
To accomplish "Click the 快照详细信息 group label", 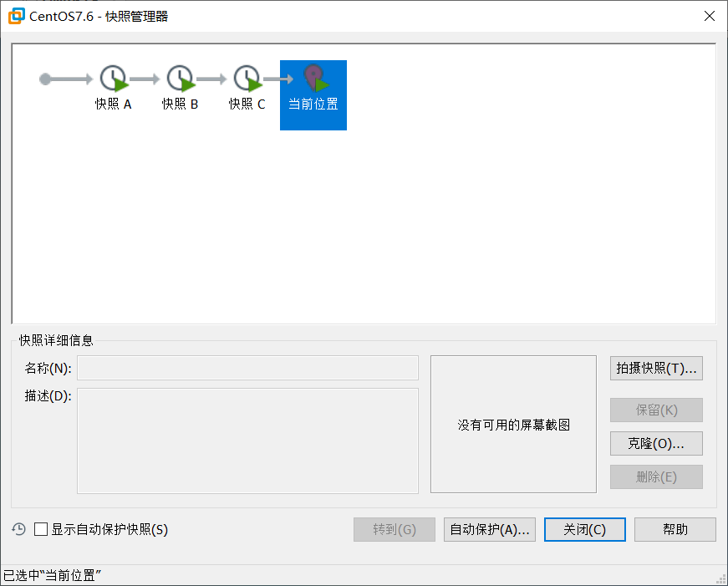I will tap(56, 340).
